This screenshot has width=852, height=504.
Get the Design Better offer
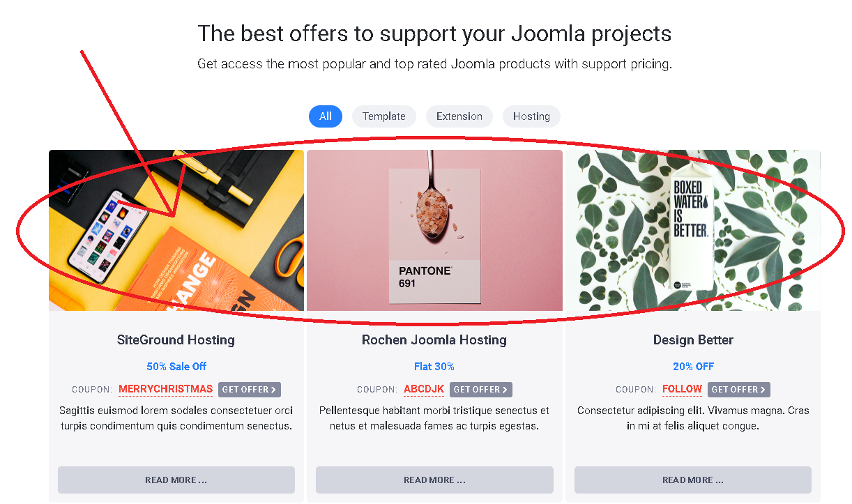(738, 390)
